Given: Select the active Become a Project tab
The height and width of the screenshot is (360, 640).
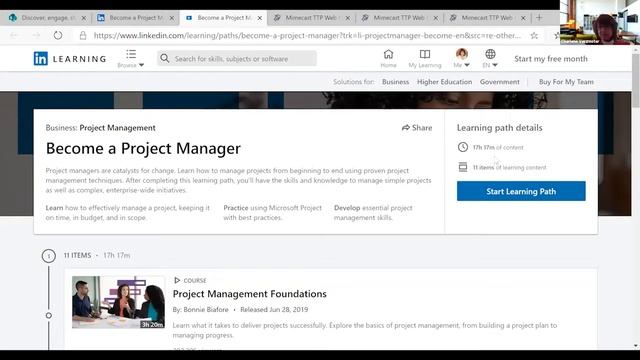Looking at the screenshot, I should pyautogui.click(x=224, y=18).
